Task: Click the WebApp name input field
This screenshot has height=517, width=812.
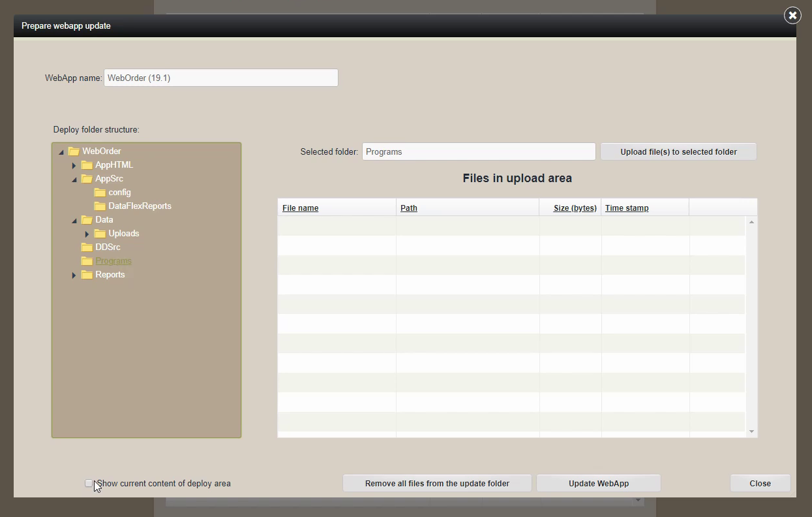Action: 220,78
